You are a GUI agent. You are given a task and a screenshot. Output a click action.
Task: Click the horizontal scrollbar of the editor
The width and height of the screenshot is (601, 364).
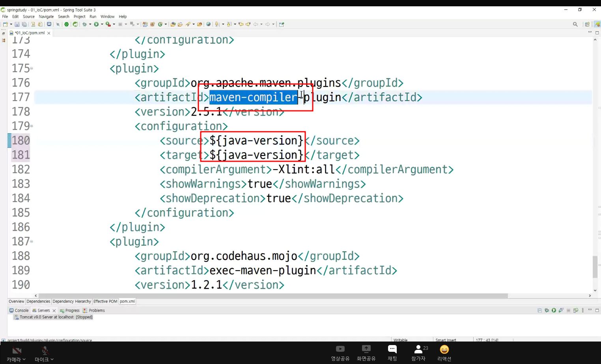click(x=273, y=295)
